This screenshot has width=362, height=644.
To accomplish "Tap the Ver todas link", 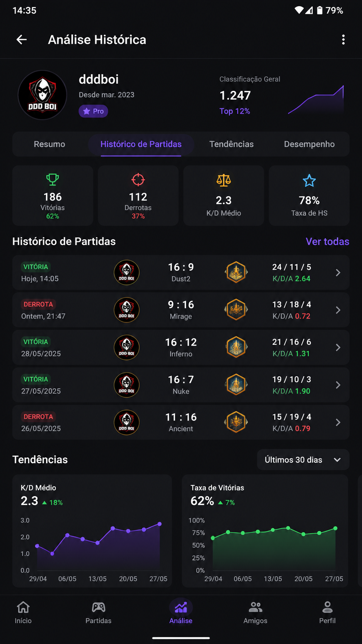I will point(327,241).
